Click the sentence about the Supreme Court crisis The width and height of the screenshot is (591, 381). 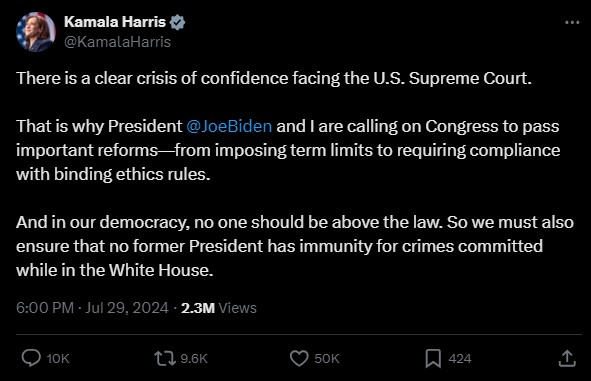(274, 78)
